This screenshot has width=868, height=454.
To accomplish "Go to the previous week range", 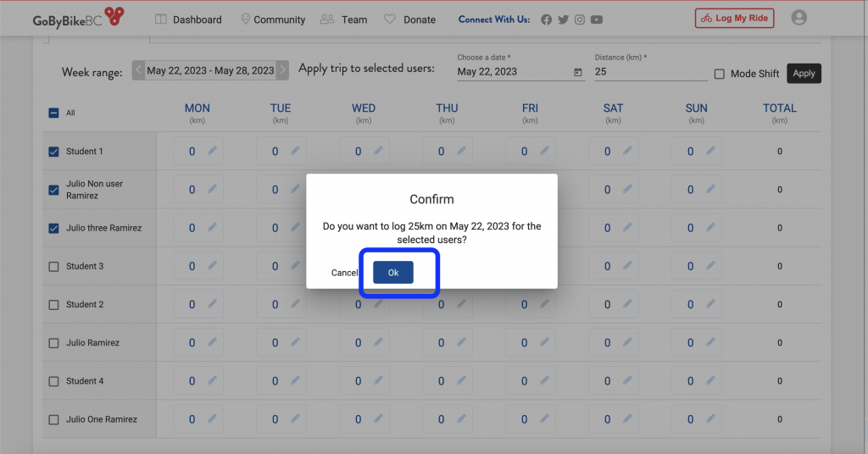I will [x=138, y=70].
